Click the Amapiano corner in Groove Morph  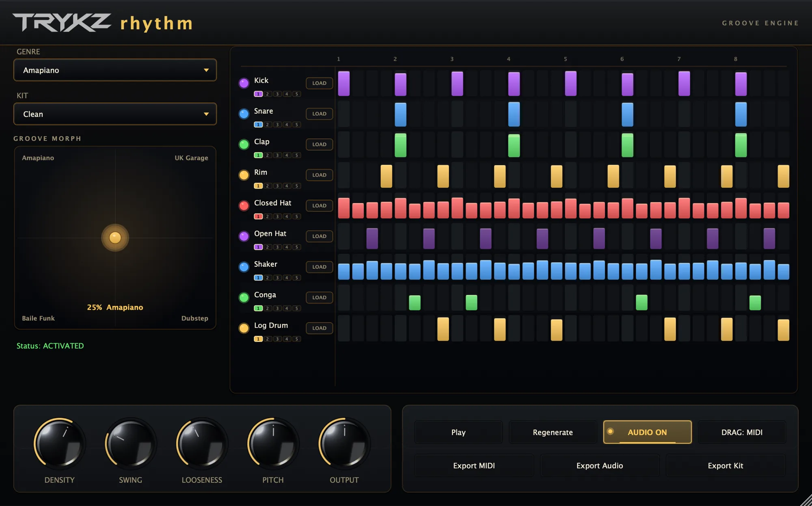tap(38, 158)
